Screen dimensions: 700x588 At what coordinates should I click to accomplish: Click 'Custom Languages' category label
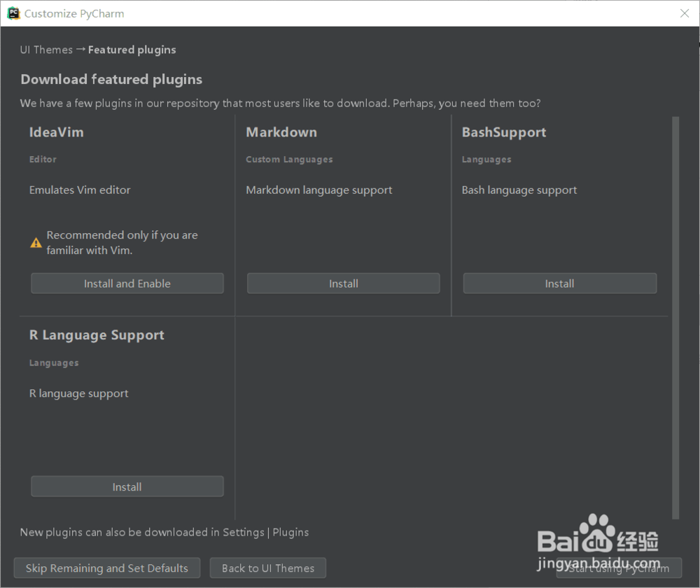click(x=289, y=160)
